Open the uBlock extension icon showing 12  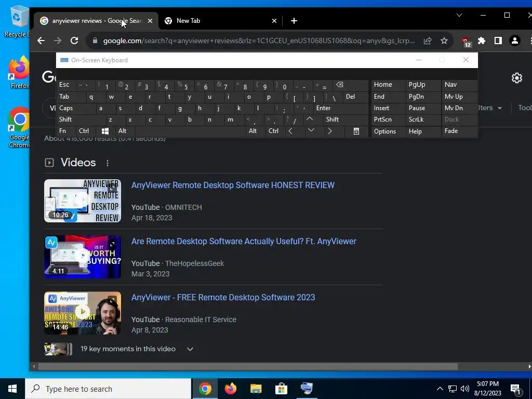pyautogui.click(x=466, y=42)
